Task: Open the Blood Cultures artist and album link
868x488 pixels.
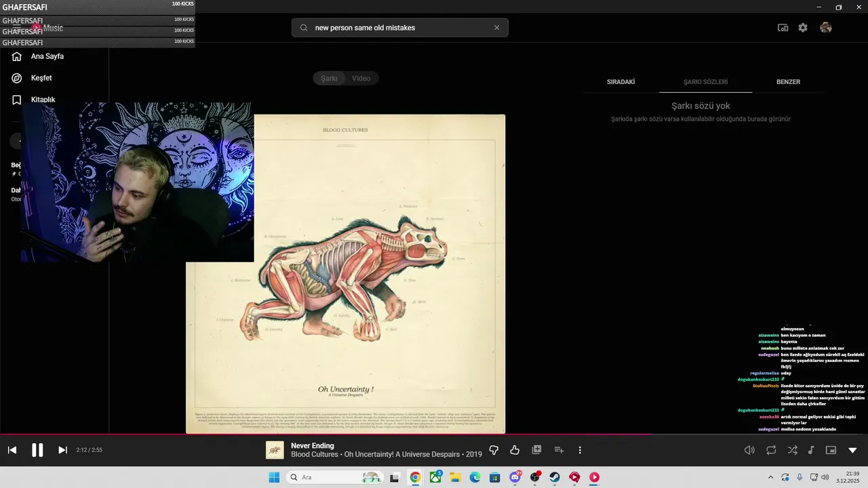Action: 386,454
